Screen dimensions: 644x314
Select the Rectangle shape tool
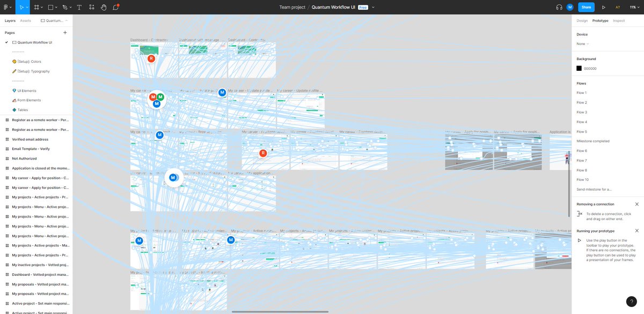point(50,7)
